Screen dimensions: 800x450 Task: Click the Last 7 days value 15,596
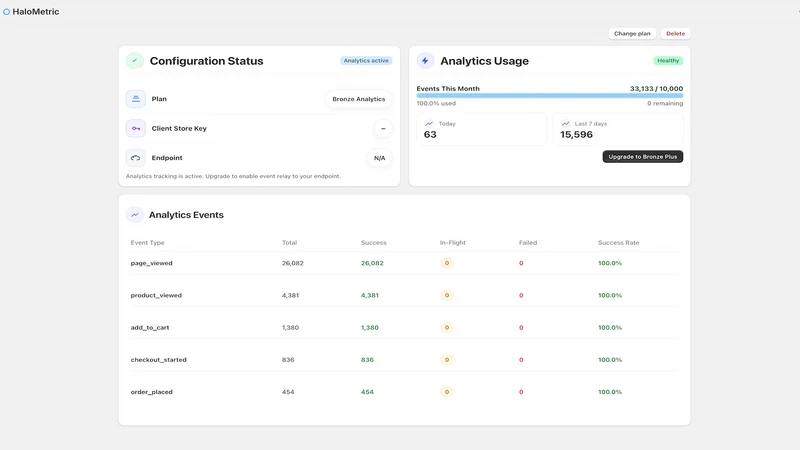(x=577, y=135)
